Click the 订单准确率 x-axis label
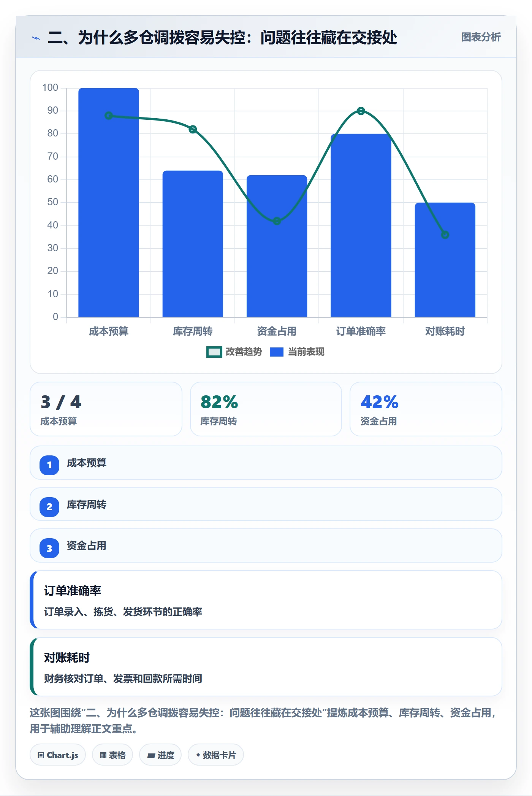 point(361,331)
